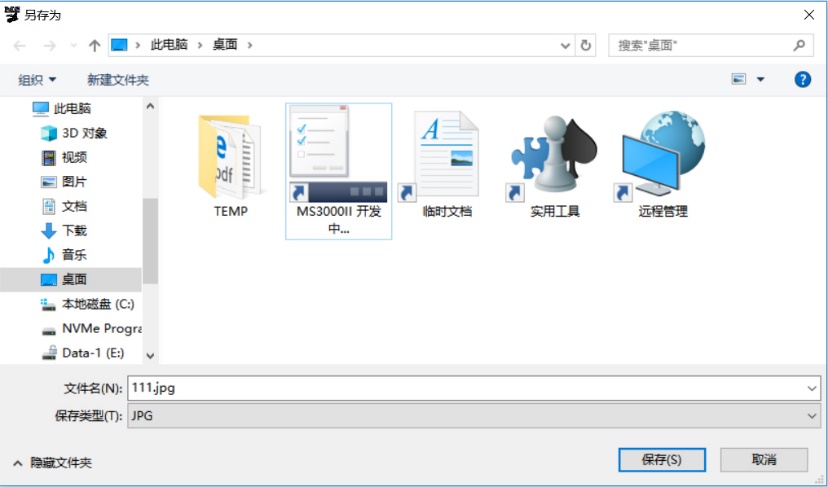Click the 取消 button

(763, 459)
